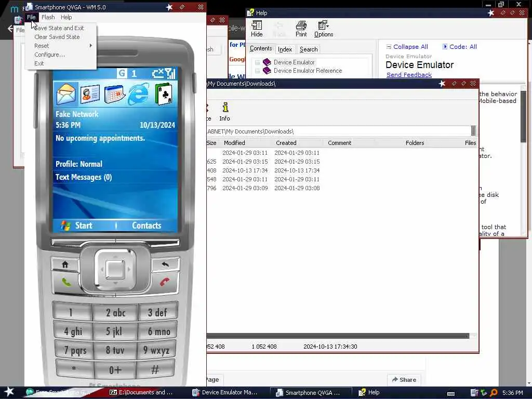Tap the Messaging envelope icon on phone
This screenshot has height=399, width=532.
point(66,94)
